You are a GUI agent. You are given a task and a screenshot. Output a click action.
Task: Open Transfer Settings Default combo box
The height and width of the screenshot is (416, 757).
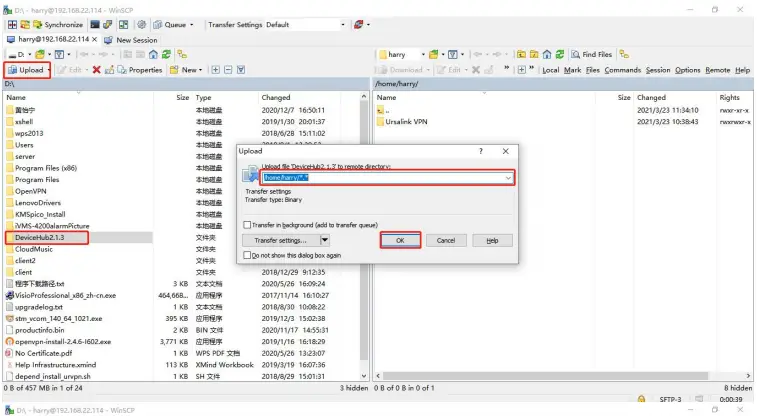tap(305, 25)
